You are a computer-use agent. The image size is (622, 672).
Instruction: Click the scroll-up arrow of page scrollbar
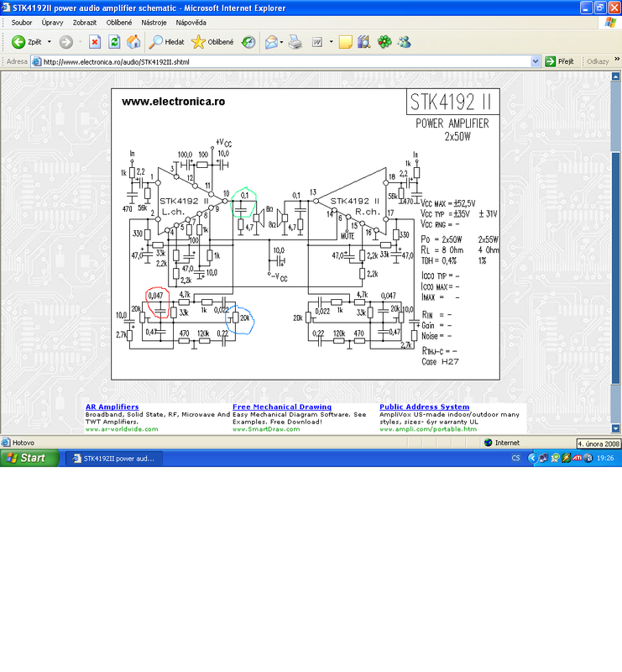click(x=615, y=76)
